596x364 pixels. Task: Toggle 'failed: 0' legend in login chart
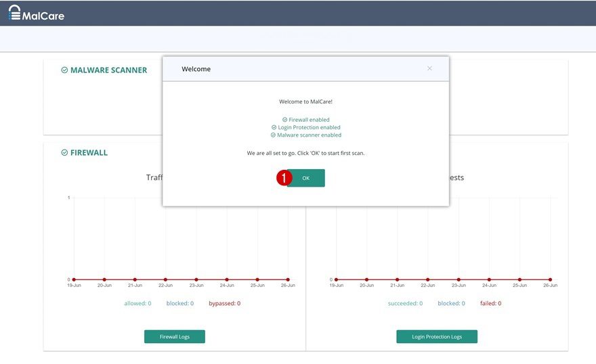(490, 303)
